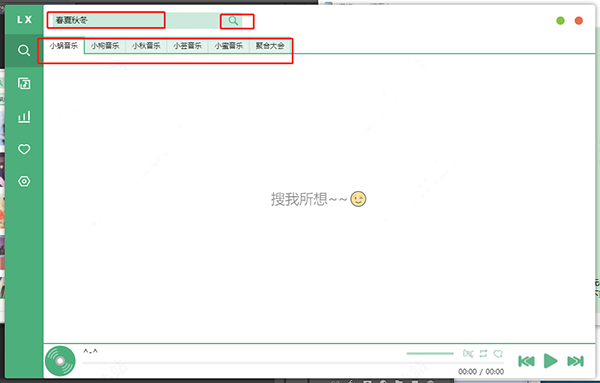The height and width of the screenshot is (383, 600).
Task: Add current song to favorites heart
Action: 498,354
